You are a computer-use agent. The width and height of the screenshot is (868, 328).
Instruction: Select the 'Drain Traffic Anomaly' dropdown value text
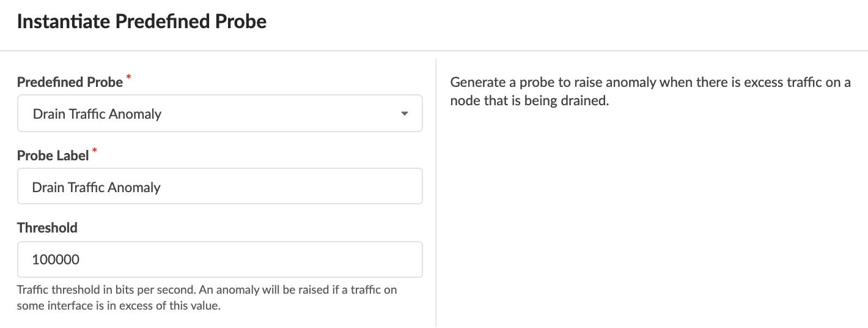coord(97,114)
